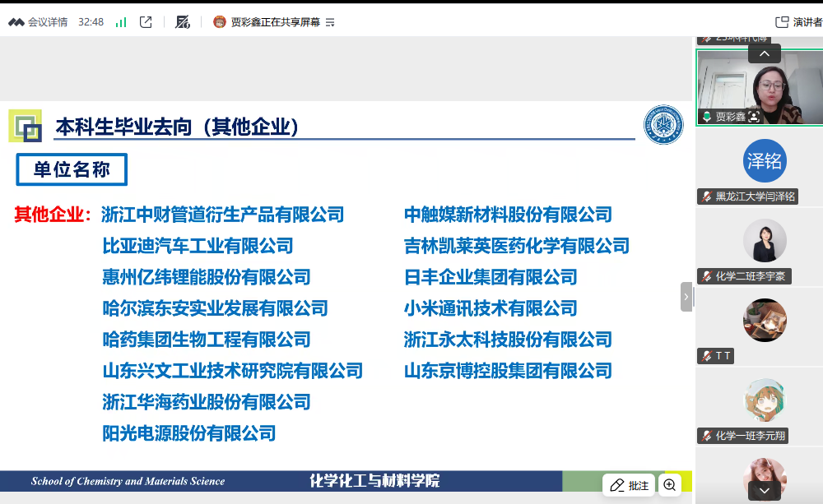The width and height of the screenshot is (823, 504).
Task: Click the 批注 annotate button
Action: [x=629, y=485]
